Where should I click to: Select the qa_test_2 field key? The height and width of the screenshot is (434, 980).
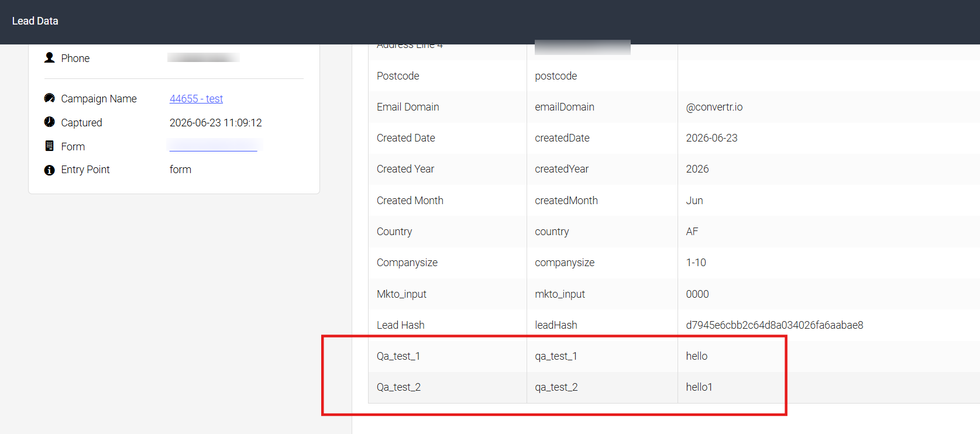point(556,387)
